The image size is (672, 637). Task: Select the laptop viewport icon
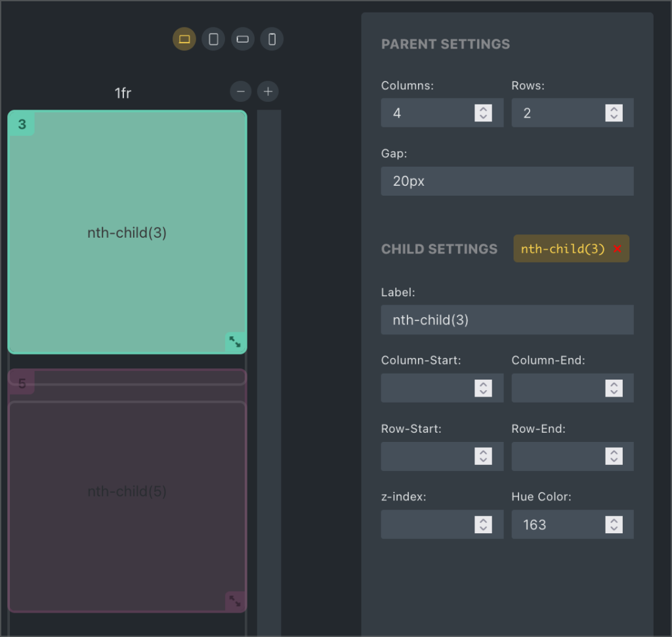pyautogui.click(x=184, y=39)
